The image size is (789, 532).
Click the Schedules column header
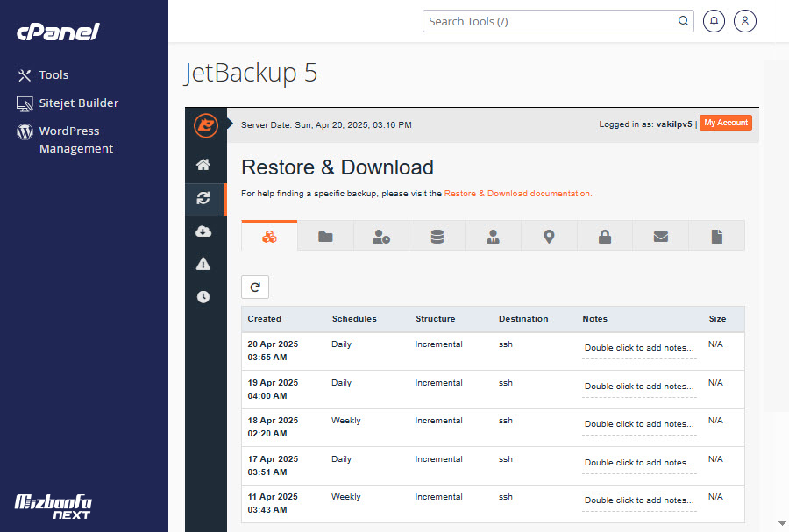coord(354,319)
